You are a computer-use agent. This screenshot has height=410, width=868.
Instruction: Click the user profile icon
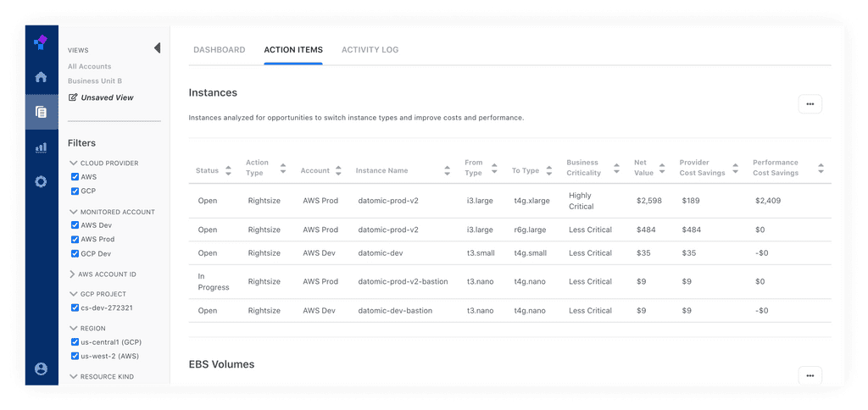[x=41, y=368]
